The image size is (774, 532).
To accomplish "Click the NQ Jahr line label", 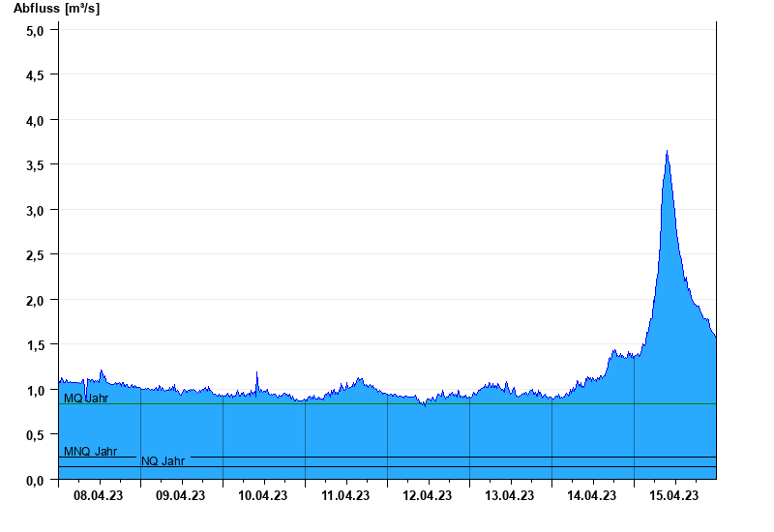I will 163,461.
